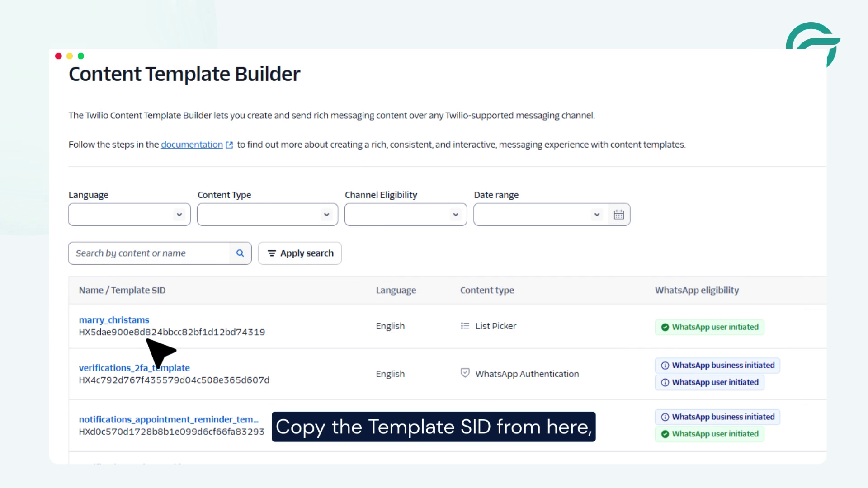Click the external link icon beside documentation
Screen dimensions: 868x488
click(x=230, y=145)
